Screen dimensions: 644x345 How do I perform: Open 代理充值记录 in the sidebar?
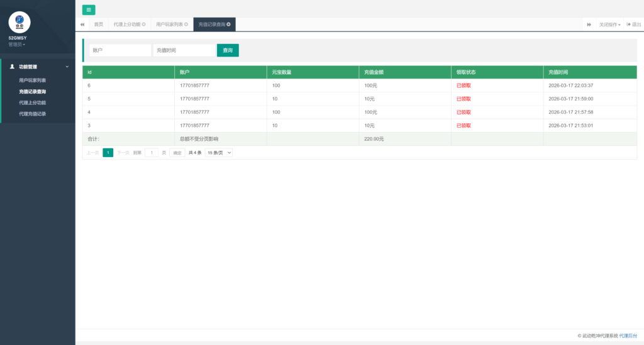click(x=33, y=114)
